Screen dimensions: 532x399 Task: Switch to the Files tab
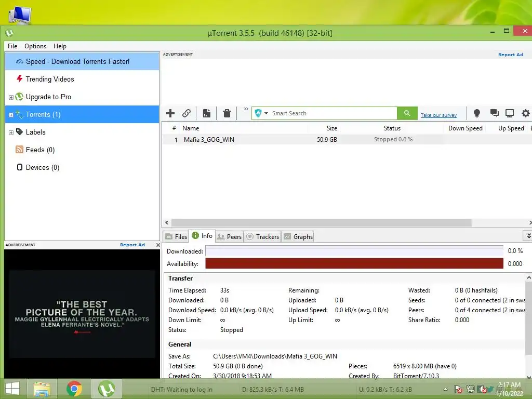[176, 237]
